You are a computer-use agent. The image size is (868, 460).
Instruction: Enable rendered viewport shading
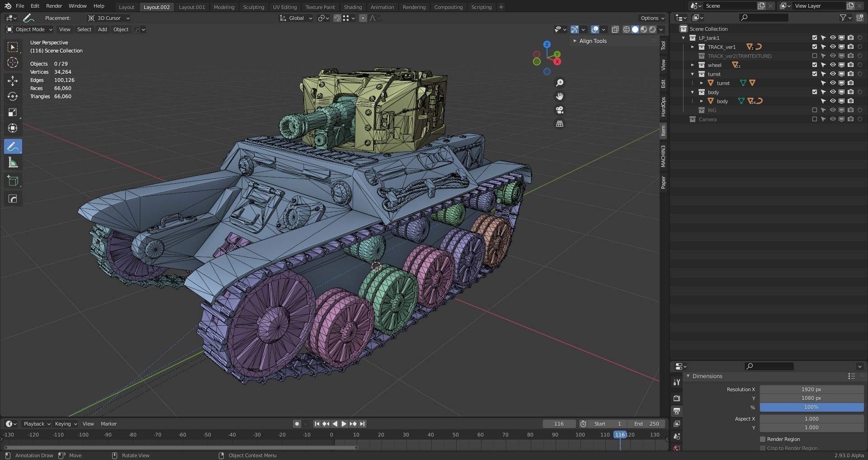click(x=652, y=29)
